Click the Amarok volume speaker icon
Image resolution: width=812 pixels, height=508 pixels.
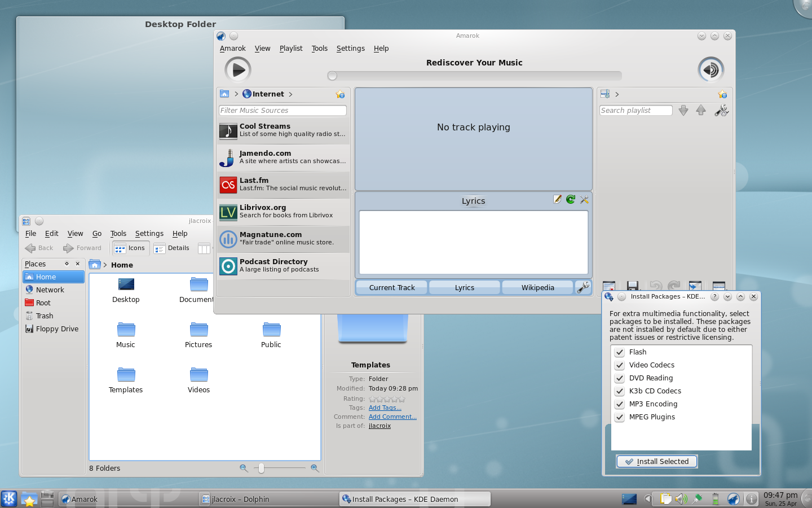point(710,70)
